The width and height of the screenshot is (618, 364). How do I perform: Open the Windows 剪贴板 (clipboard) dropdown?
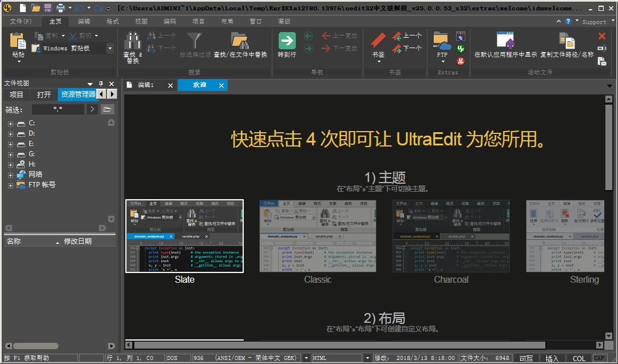(x=110, y=49)
